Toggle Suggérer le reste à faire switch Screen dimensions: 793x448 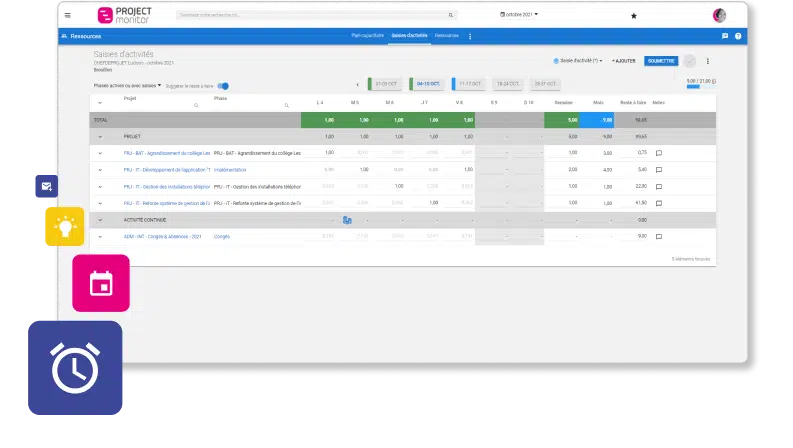coord(223,86)
